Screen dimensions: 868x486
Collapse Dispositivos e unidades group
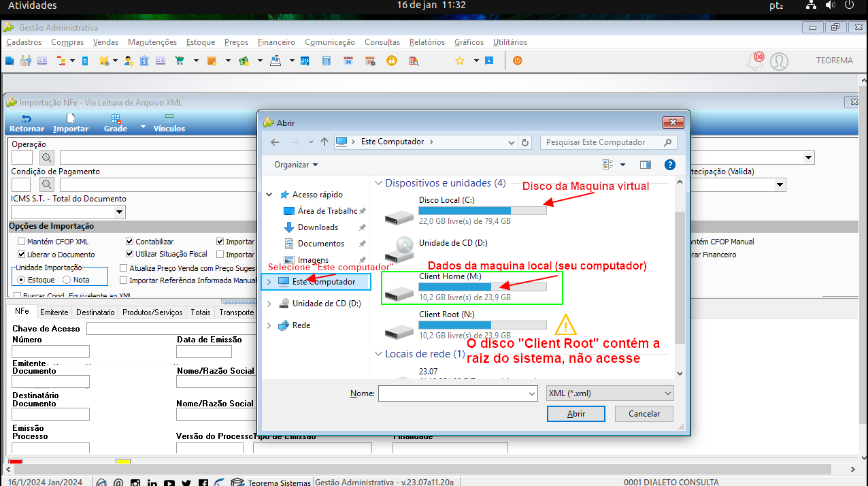pyautogui.click(x=378, y=183)
